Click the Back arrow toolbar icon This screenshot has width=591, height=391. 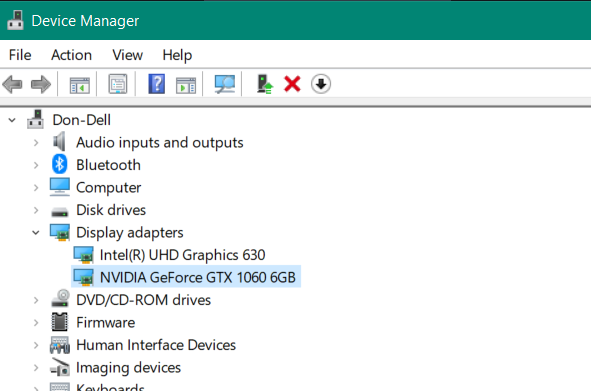12,84
